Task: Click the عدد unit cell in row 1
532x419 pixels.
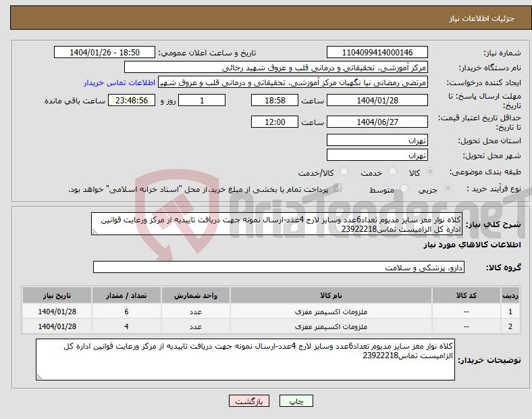Action: [x=196, y=312]
